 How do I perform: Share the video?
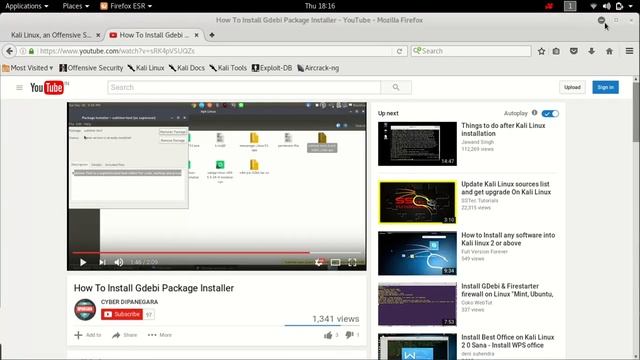(124, 335)
